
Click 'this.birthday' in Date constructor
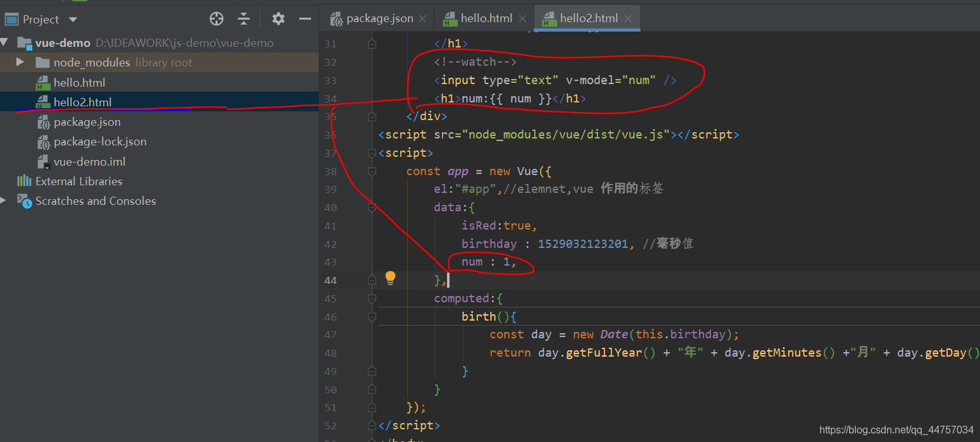click(680, 335)
